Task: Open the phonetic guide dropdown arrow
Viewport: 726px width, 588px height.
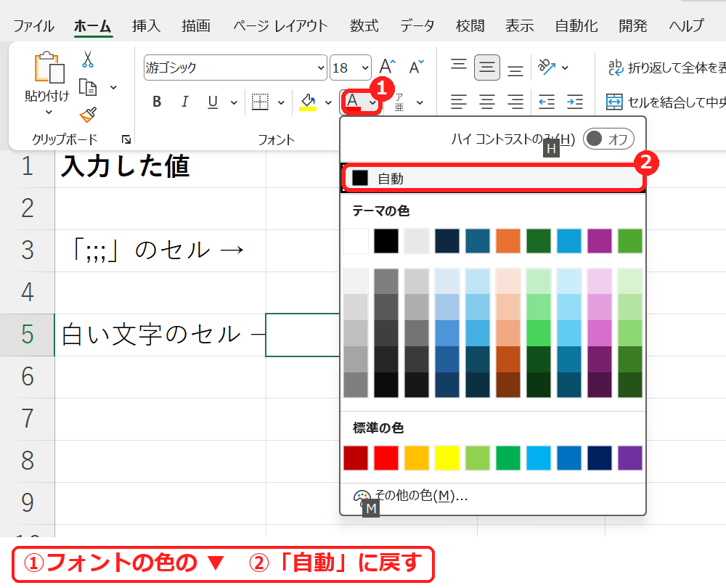Action: click(x=420, y=102)
